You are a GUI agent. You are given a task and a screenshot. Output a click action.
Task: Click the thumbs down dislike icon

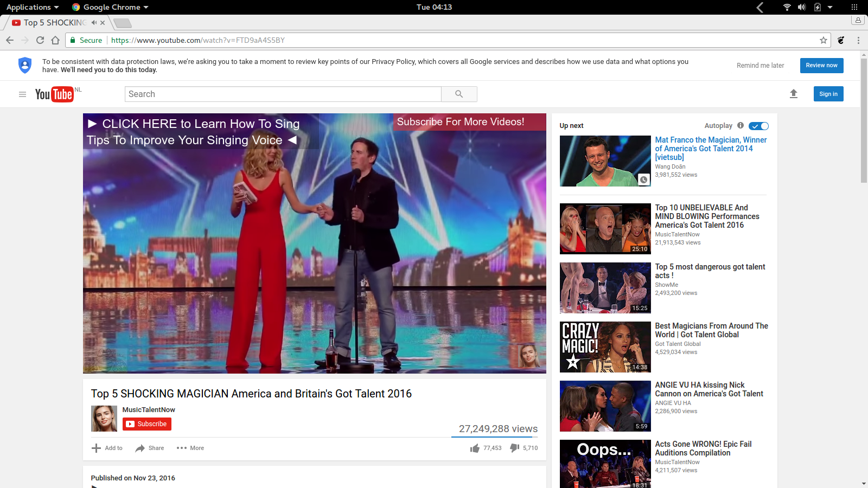[x=514, y=448]
